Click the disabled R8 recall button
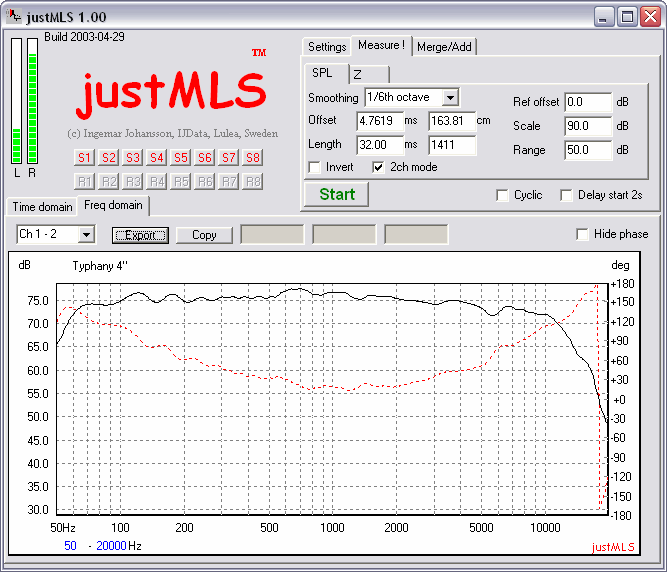Viewport: 667px width, 572px height. (x=253, y=182)
